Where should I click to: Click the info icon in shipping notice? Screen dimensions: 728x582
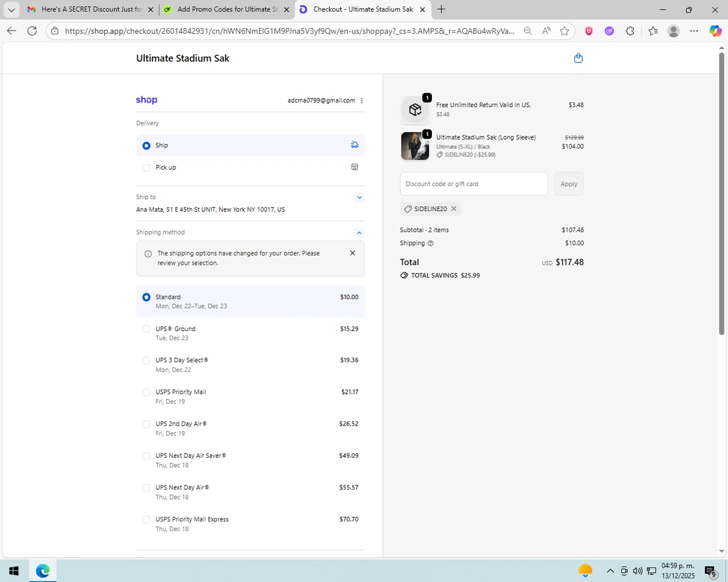pos(148,254)
